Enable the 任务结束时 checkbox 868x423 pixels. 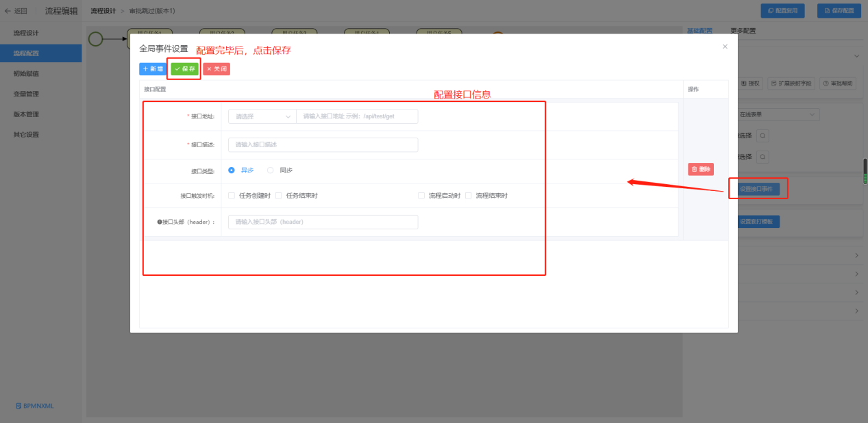pyautogui.click(x=279, y=196)
